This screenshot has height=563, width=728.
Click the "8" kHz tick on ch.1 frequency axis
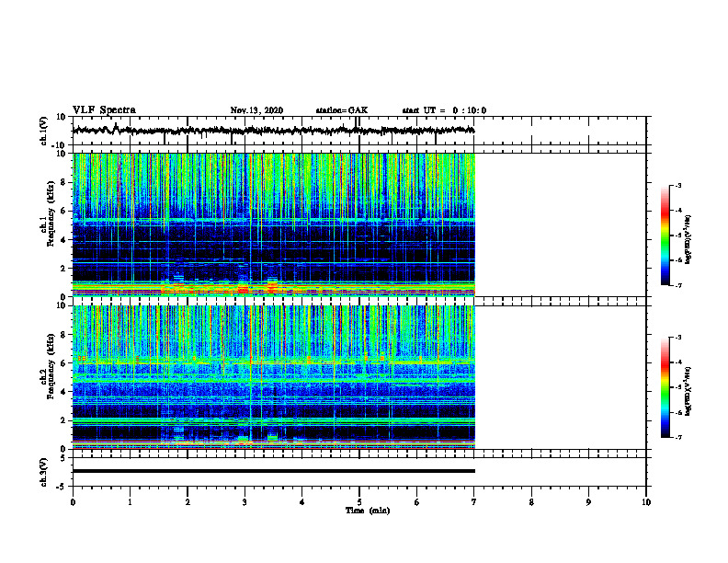[x=64, y=182]
